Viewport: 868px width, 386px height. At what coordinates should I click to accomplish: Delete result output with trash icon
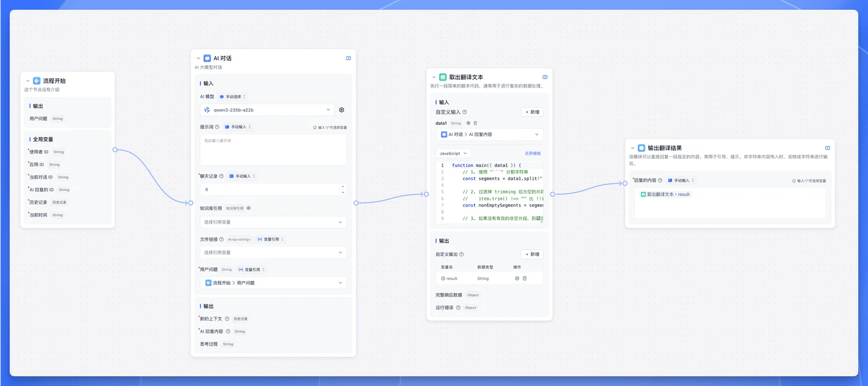(x=525, y=279)
